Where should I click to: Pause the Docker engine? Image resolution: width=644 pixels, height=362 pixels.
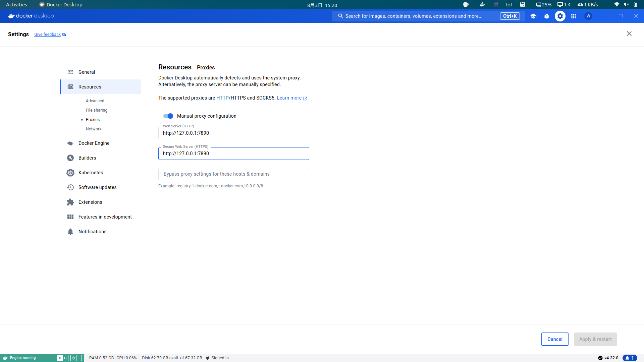tap(66, 358)
